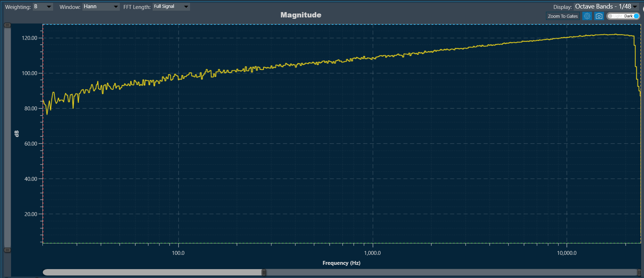Click the 20.00 dB axis label
The image size is (644, 278).
coord(31,214)
